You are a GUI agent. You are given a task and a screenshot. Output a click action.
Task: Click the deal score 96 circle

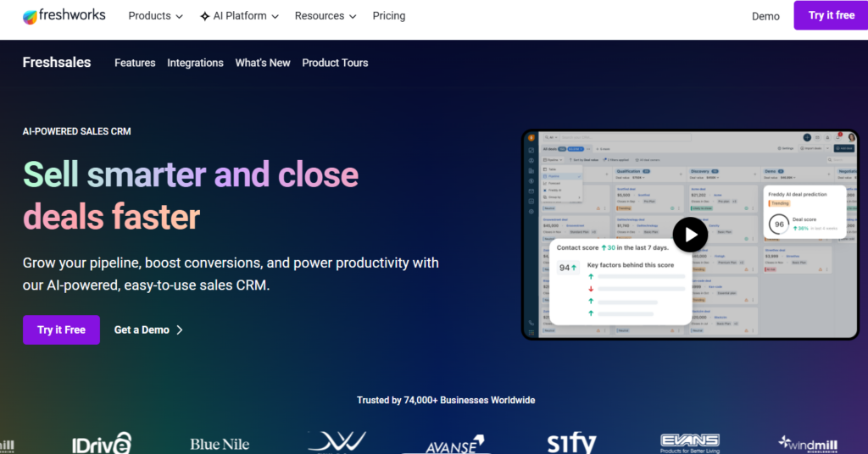coord(779,224)
